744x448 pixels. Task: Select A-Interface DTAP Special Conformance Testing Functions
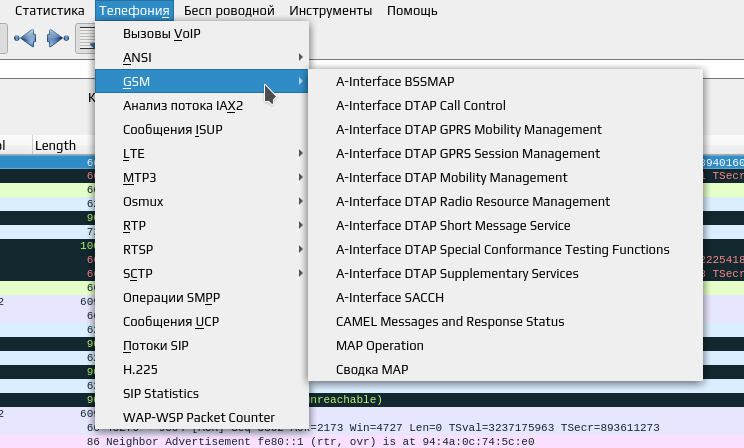[x=505, y=250]
